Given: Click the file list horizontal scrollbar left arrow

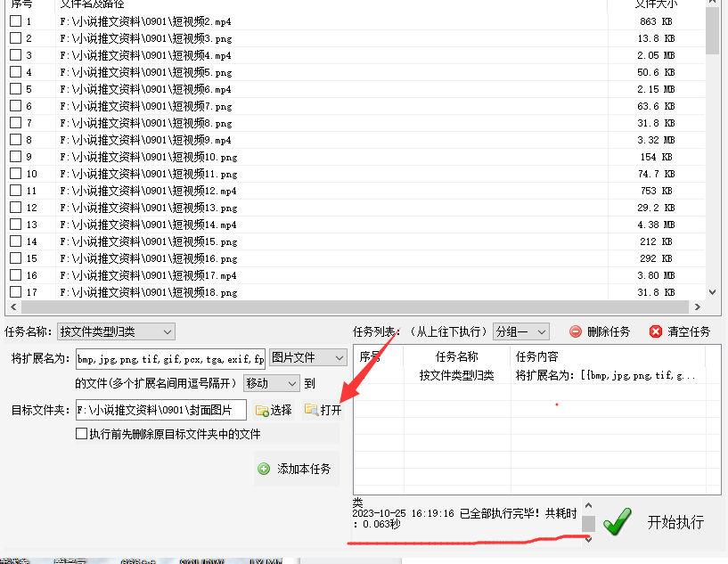Looking at the screenshot, I should point(13,307).
